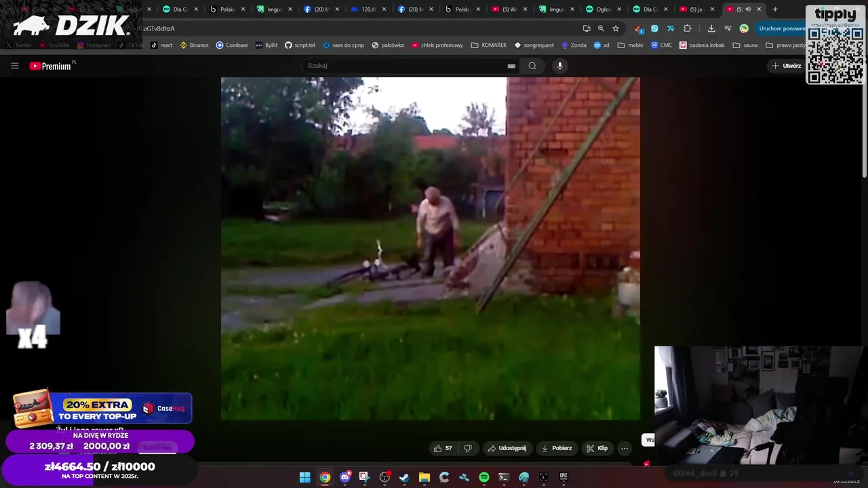Open Spotify from the taskbar
Viewport: 868px width, 488px height.
pos(484,477)
